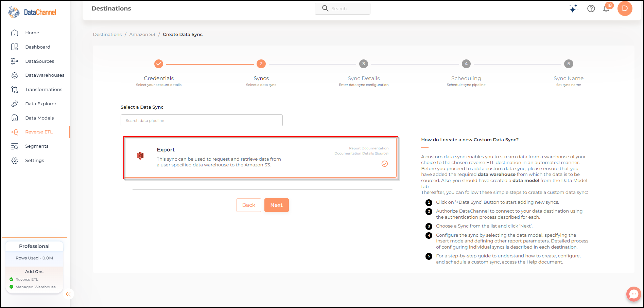Click the Credentials completed step circle

coord(159,64)
